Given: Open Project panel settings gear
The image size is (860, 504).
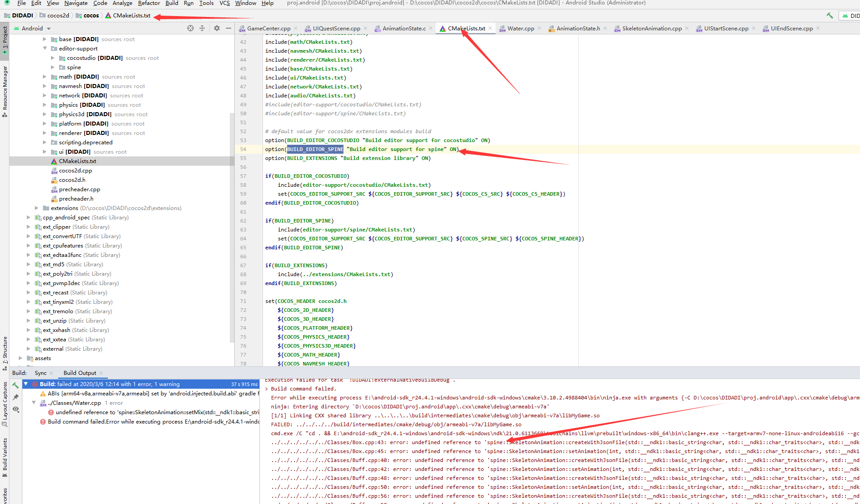Looking at the screenshot, I should (217, 28).
